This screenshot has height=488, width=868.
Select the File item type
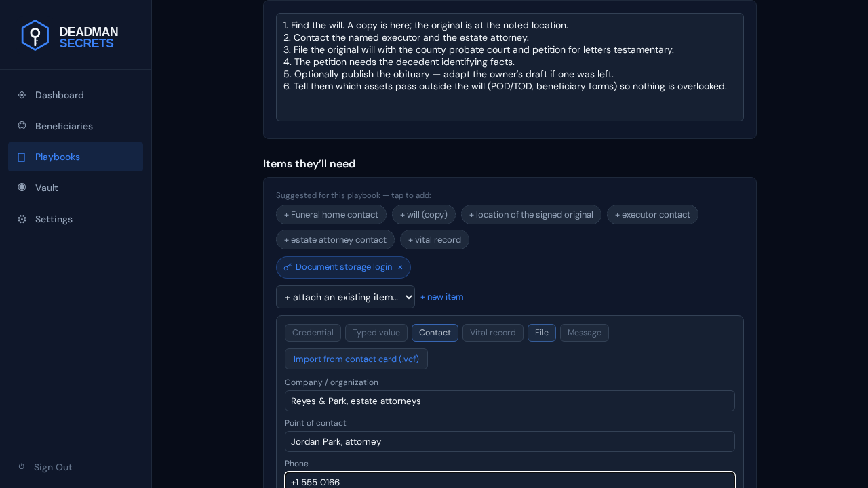542,333
